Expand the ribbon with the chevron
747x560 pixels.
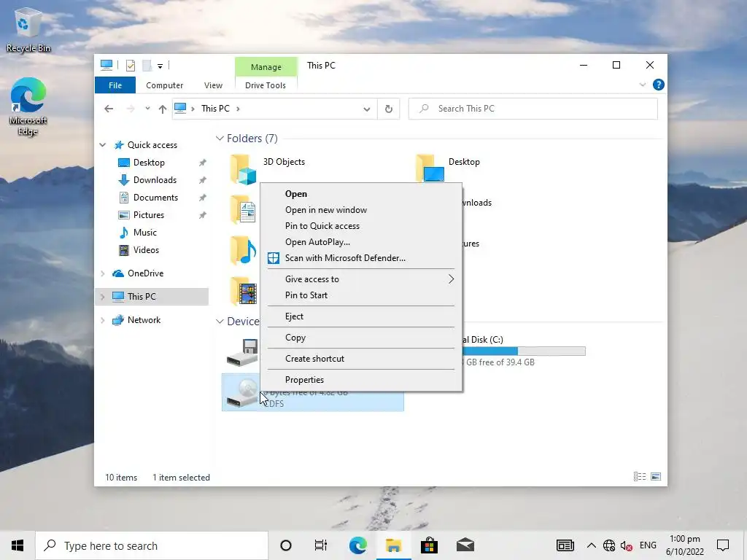642,85
